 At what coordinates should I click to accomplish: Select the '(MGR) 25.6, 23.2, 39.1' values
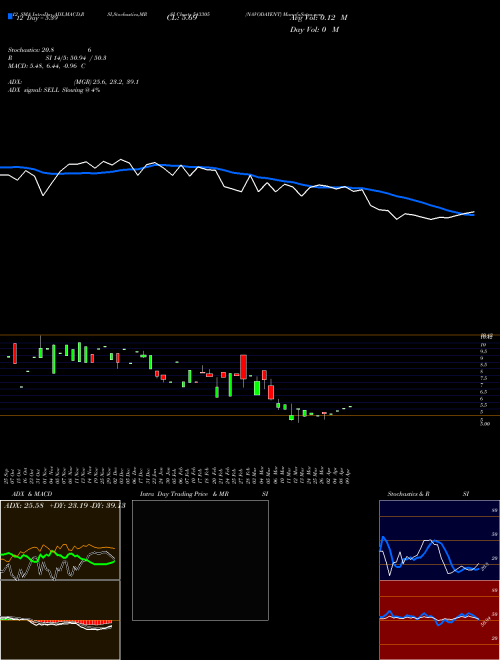106,82
